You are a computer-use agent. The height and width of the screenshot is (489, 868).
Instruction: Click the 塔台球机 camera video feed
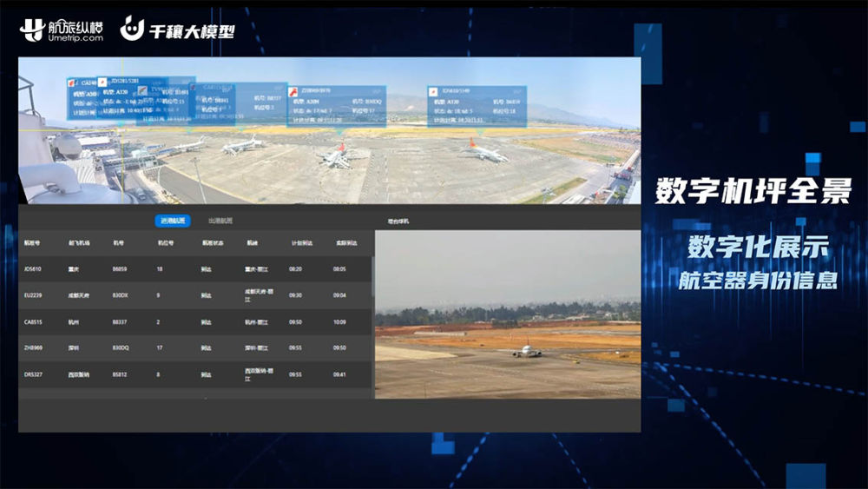[x=508, y=314]
